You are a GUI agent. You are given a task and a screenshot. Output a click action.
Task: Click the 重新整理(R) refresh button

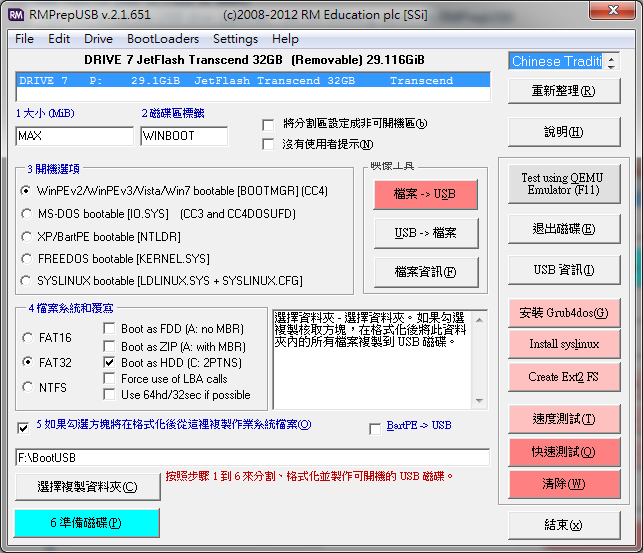click(x=564, y=91)
